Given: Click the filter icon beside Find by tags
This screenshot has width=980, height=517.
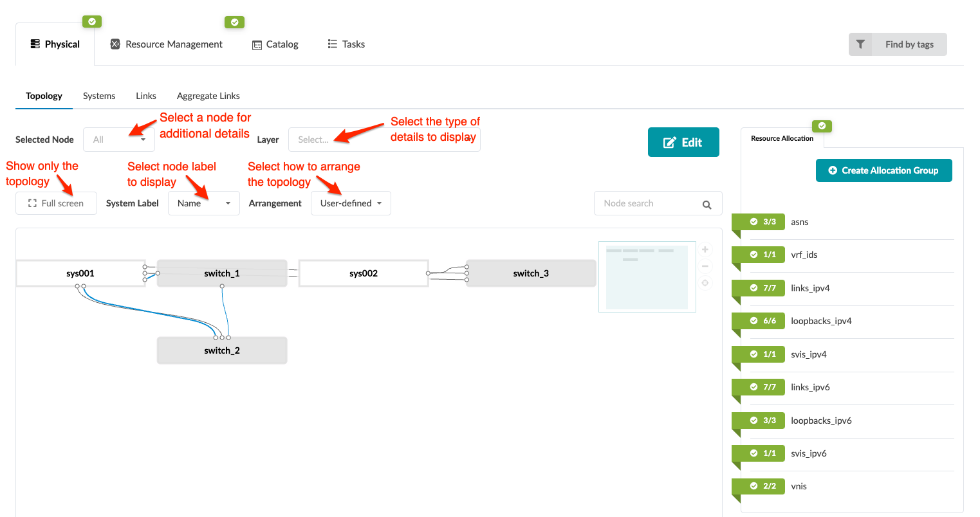Looking at the screenshot, I should point(860,44).
